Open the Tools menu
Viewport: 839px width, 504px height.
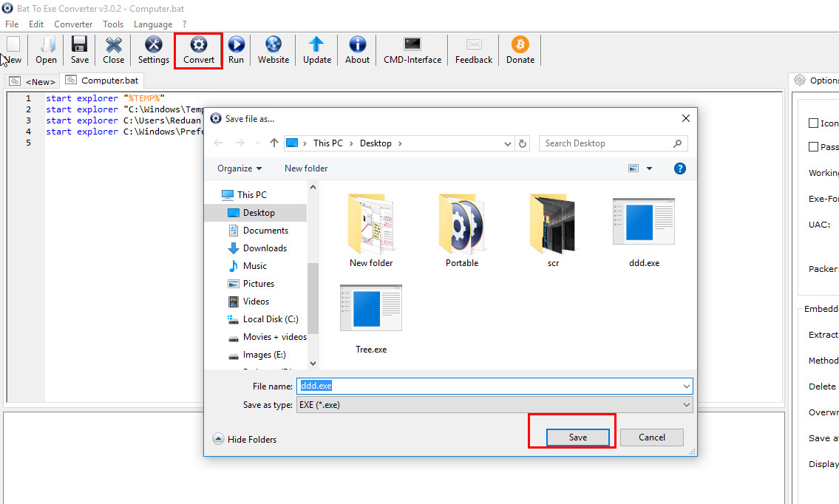[113, 24]
